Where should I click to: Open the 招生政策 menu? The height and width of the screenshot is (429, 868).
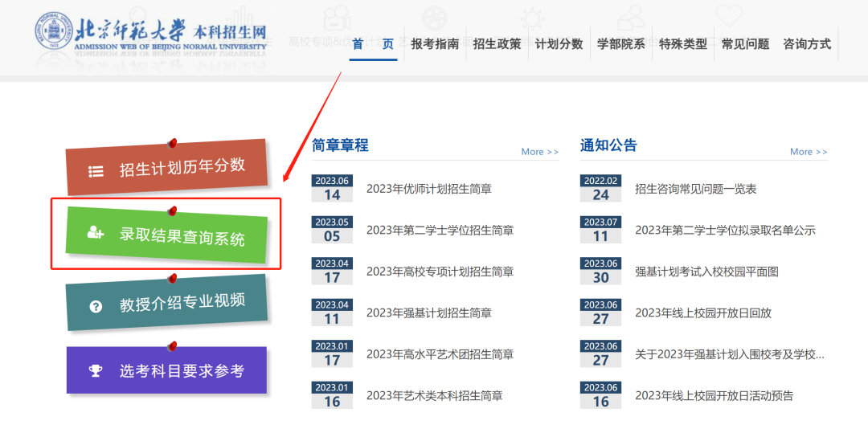497,43
